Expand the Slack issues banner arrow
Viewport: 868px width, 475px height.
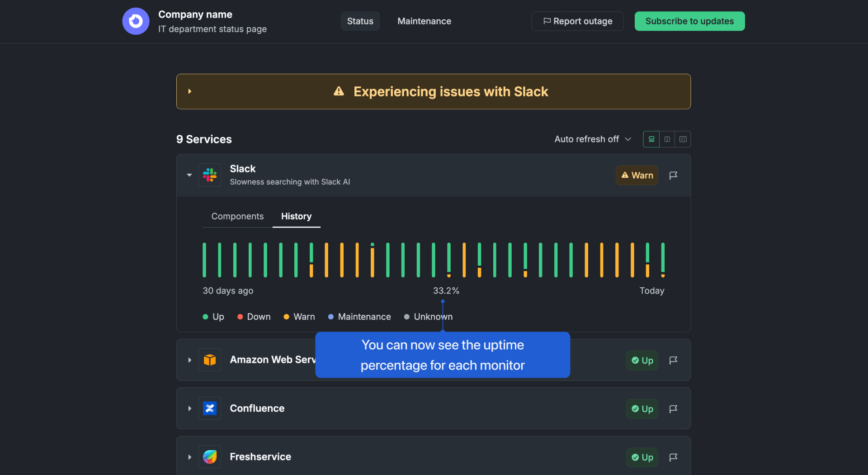coord(190,91)
